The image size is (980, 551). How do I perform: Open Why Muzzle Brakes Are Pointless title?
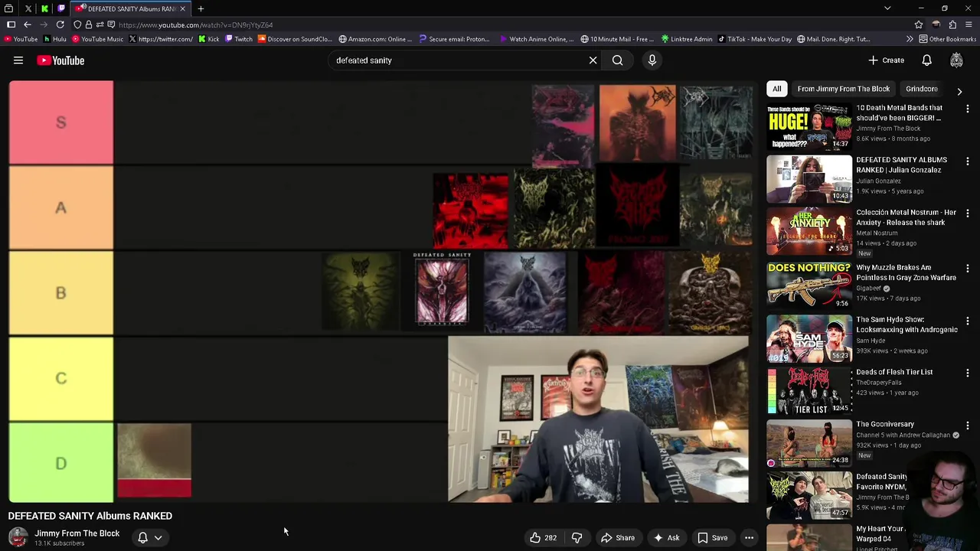point(906,272)
